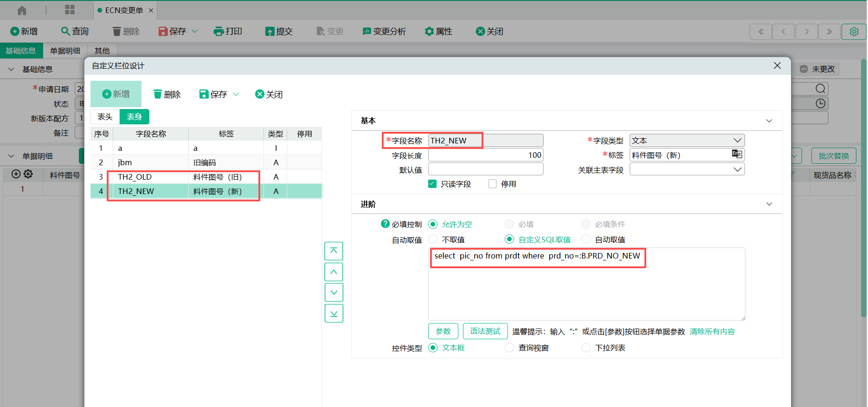This screenshot has height=407, width=868.
Task: Click the dialog's 保存 disk icon
Action: pos(204,94)
